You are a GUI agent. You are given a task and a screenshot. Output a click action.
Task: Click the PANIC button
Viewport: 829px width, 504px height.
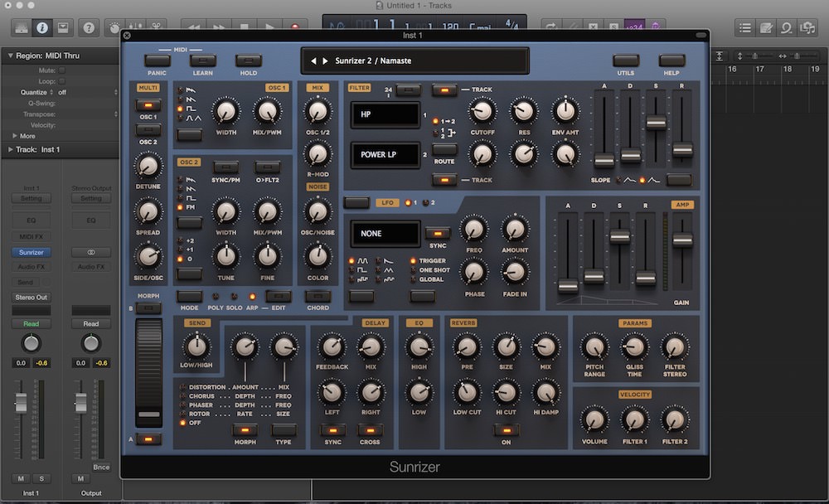point(157,61)
